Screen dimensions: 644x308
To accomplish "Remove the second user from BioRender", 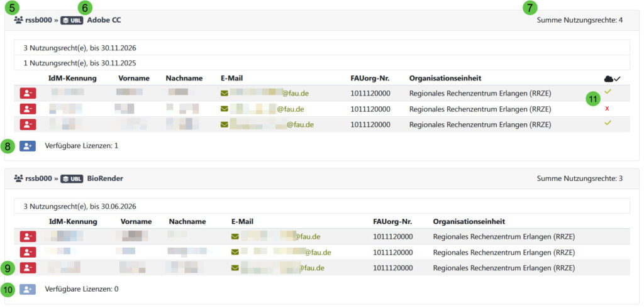I will point(28,252).
